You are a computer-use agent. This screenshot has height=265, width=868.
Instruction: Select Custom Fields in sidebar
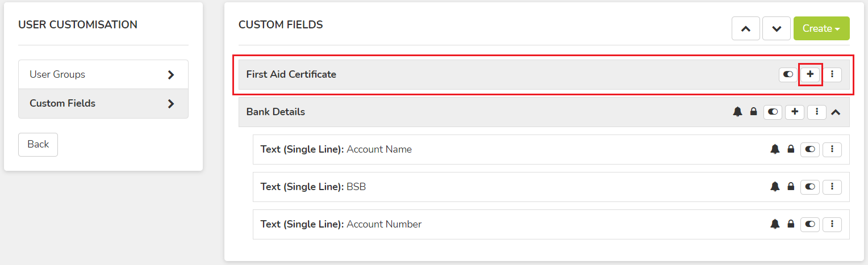[103, 103]
